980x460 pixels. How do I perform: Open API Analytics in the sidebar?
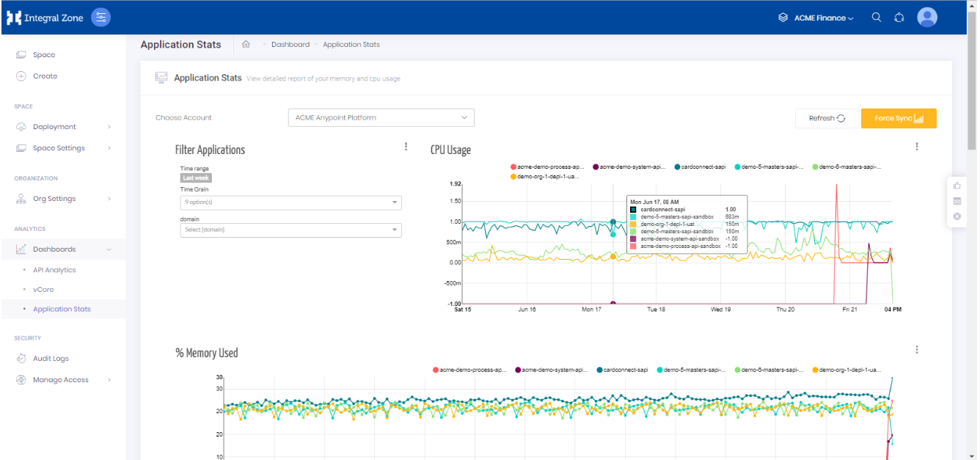click(x=54, y=270)
